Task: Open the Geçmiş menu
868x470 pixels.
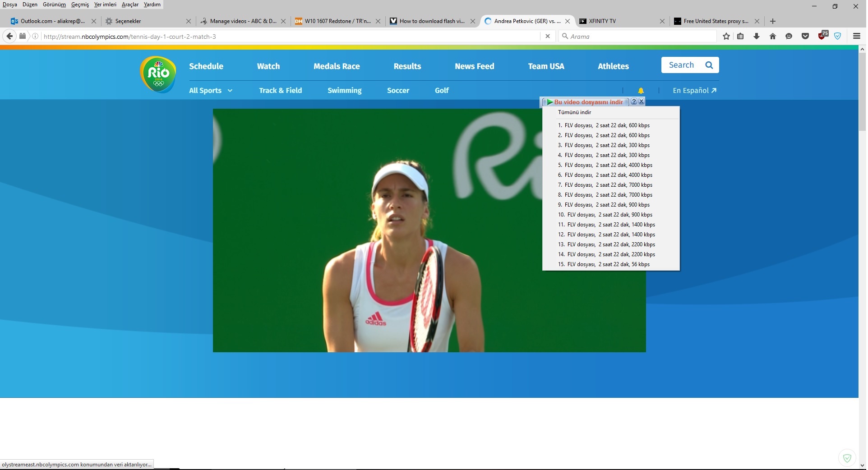Action: click(x=80, y=5)
